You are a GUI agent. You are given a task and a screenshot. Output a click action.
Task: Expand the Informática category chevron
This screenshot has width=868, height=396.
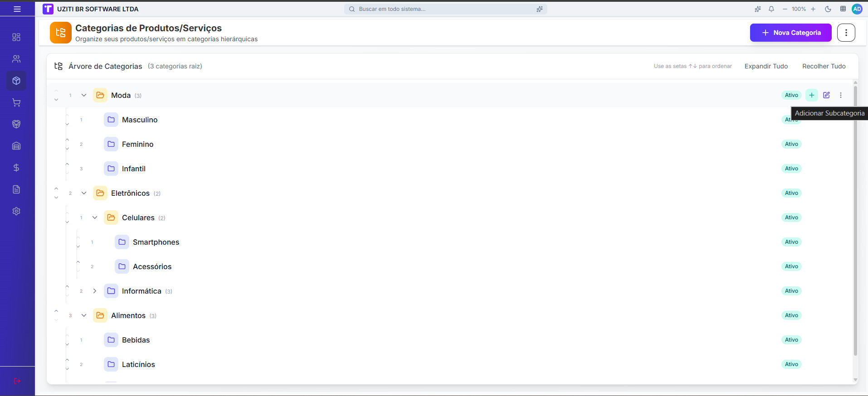tap(95, 291)
